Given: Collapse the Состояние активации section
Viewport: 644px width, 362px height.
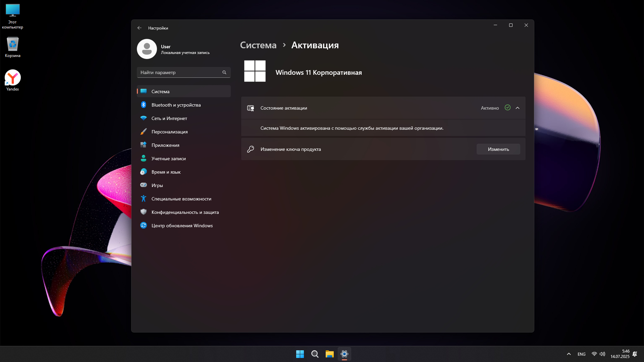Looking at the screenshot, I should [x=518, y=108].
